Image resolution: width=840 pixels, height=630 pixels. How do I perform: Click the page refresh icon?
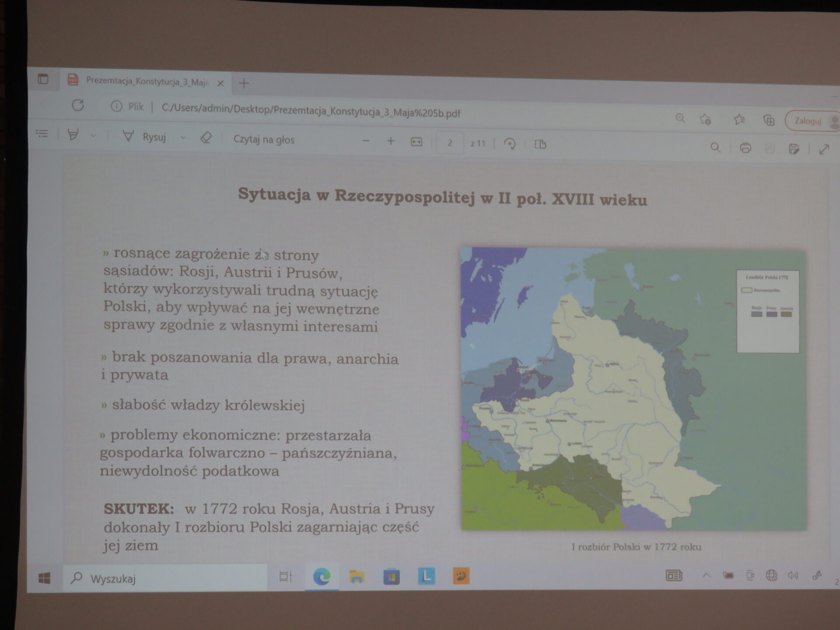point(78,105)
